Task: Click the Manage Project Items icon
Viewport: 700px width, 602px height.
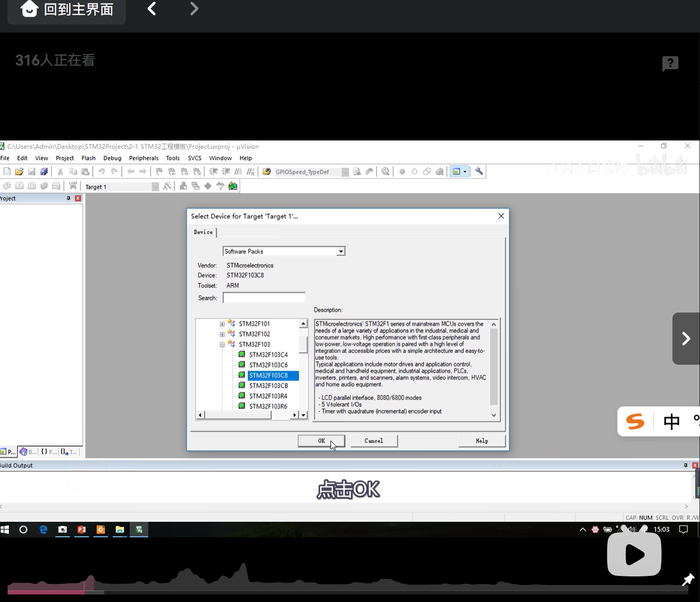Action: tap(184, 186)
